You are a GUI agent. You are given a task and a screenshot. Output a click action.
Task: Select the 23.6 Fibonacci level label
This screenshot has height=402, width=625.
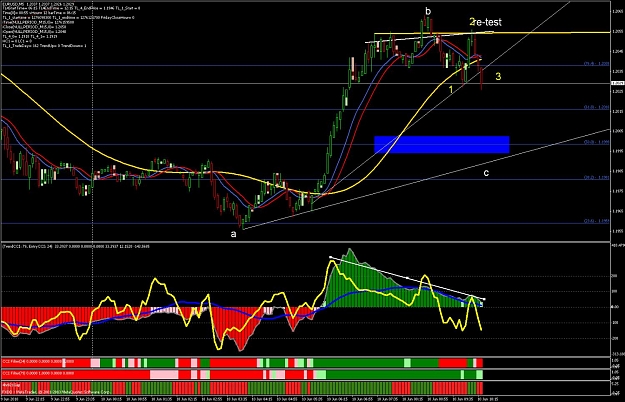click(597, 221)
